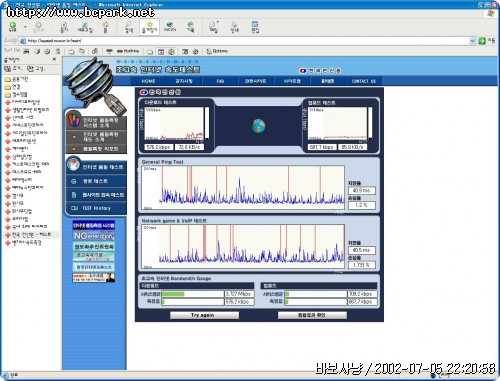The image size is (500, 381).
Task: Open the Favorites star toolbar button
Action: pos(149,27)
